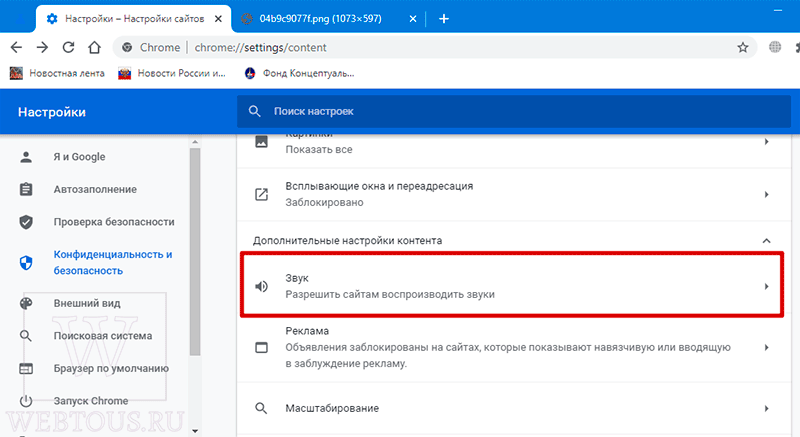This screenshot has width=800, height=437.
Task: Click the Реклама row title
Action: point(307,331)
